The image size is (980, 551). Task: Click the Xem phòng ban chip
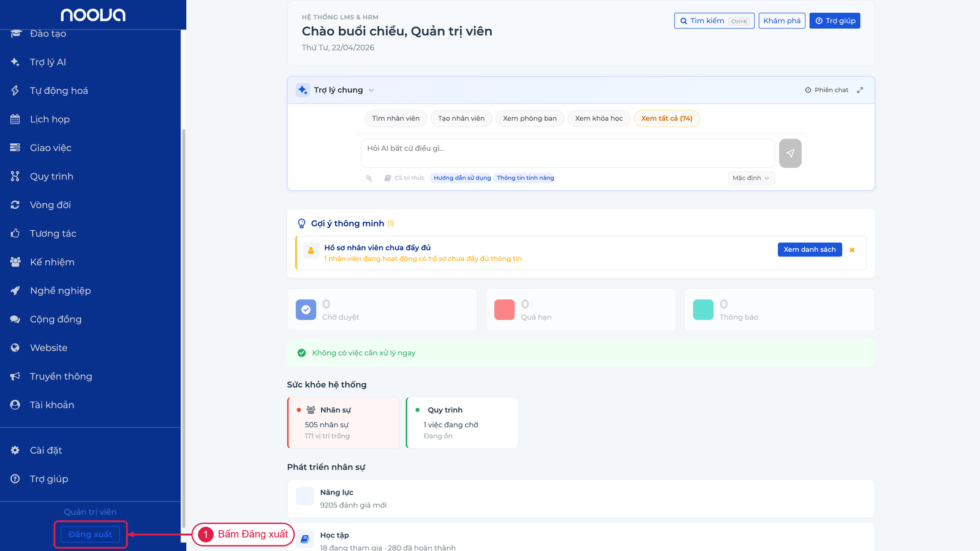(530, 119)
